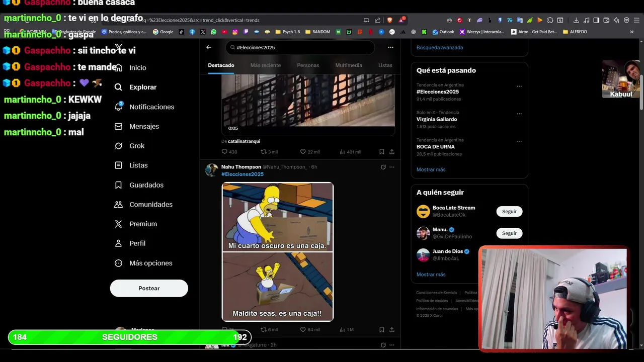Open Guardados bookmark icon in sidebar

click(x=118, y=185)
